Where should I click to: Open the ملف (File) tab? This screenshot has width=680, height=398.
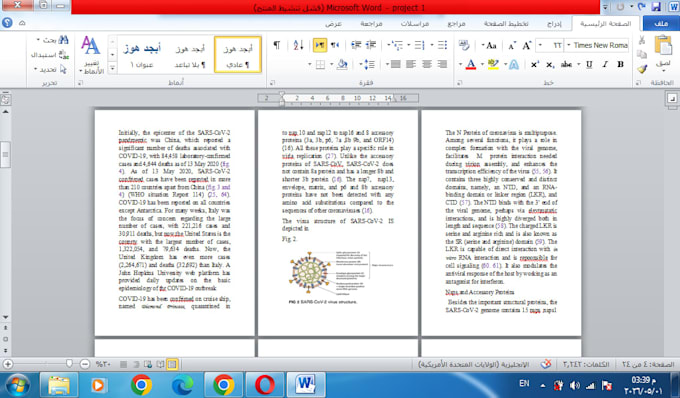[661, 23]
